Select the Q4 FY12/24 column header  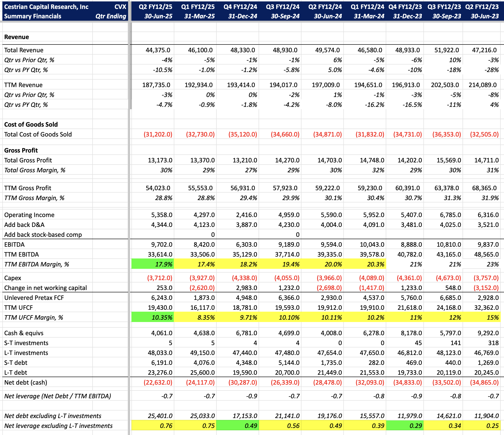pos(240,7)
